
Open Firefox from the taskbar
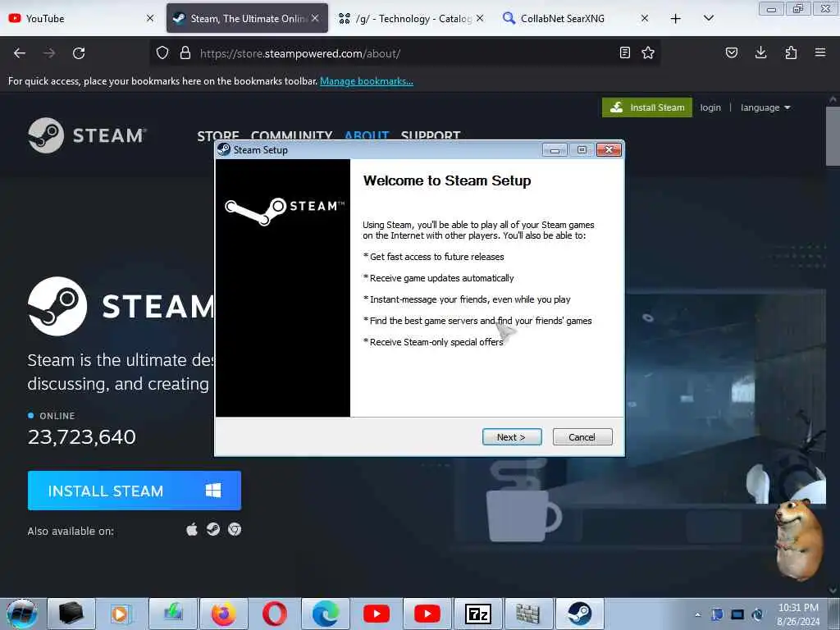click(223, 614)
